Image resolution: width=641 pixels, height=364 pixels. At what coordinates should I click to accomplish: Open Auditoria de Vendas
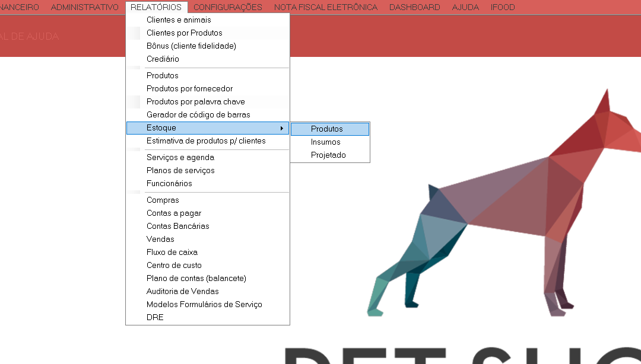tap(208, 292)
